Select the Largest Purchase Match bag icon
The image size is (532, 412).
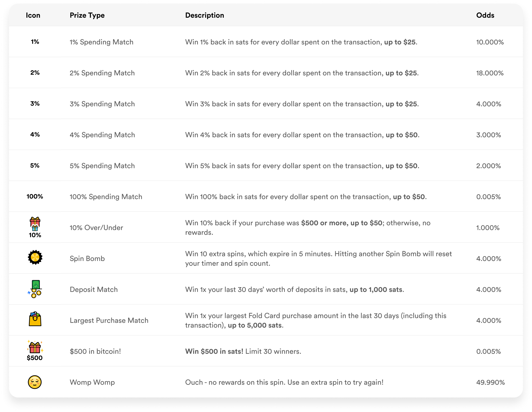[x=35, y=319]
